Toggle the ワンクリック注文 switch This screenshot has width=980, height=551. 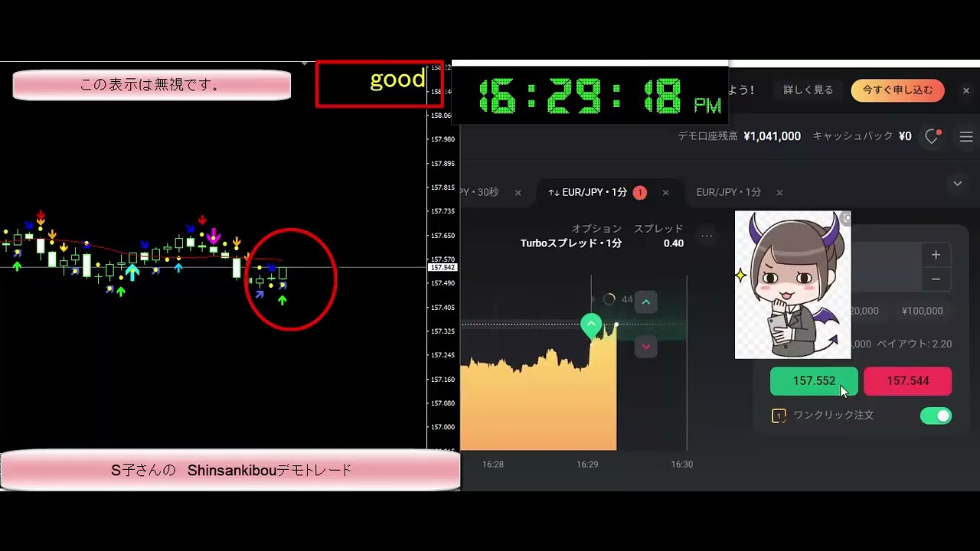936,416
